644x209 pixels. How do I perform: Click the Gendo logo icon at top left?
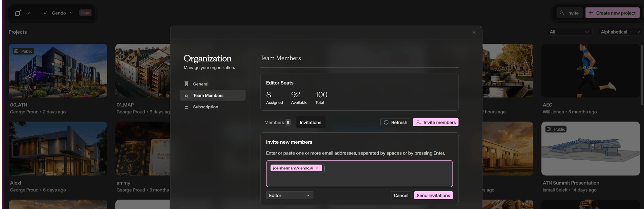pyautogui.click(x=18, y=13)
